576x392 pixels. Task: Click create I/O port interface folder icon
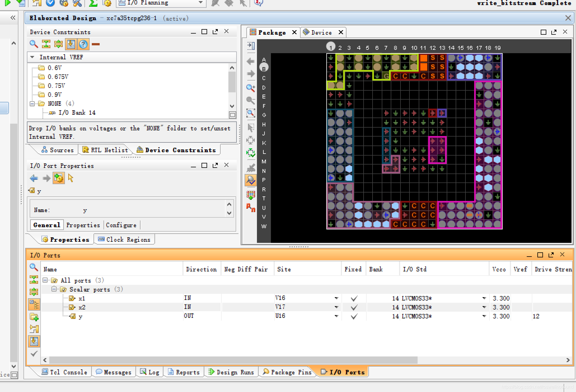(34, 317)
